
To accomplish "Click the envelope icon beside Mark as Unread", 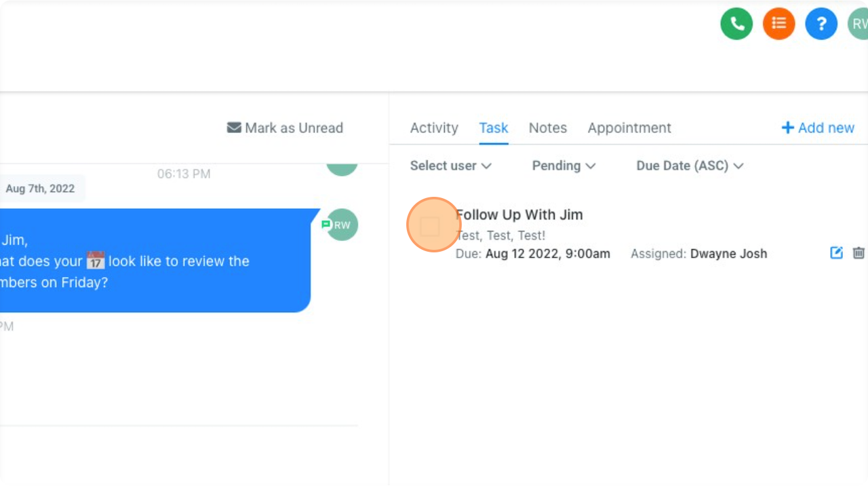I will [234, 128].
